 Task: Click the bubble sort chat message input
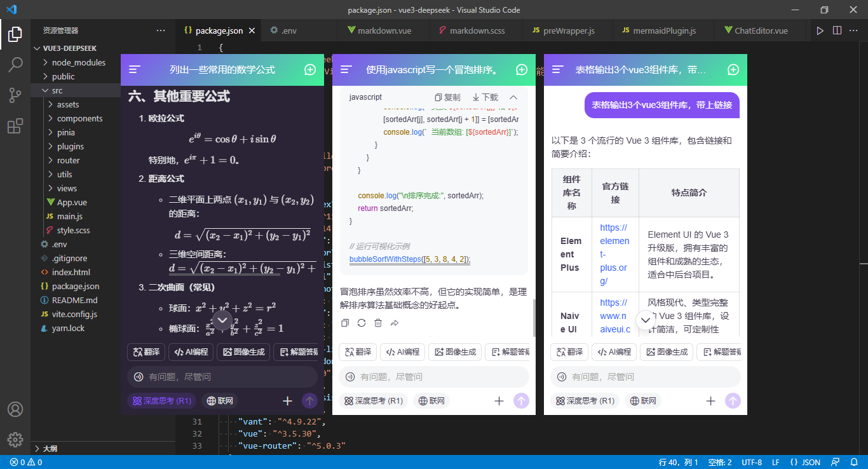pos(434,377)
